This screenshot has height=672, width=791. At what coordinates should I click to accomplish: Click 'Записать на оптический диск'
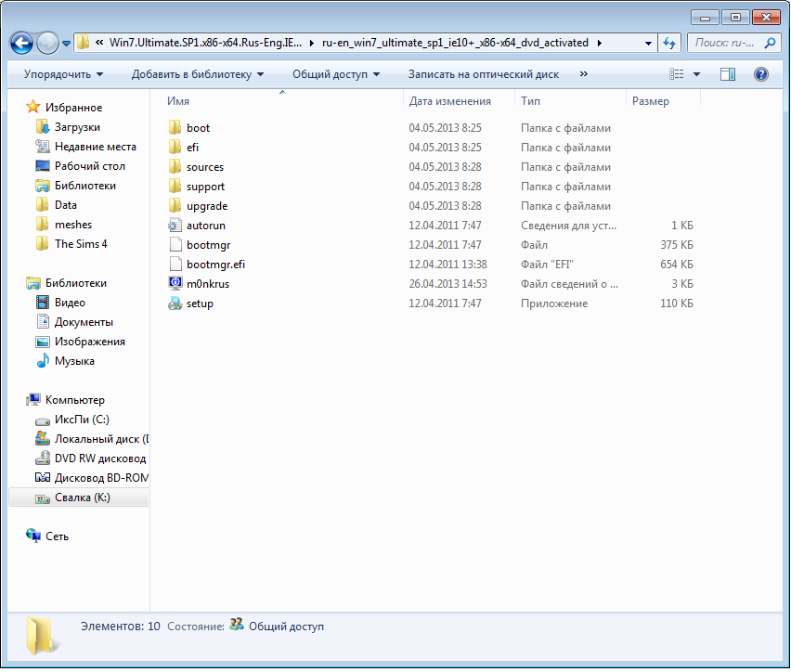point(484,74)
